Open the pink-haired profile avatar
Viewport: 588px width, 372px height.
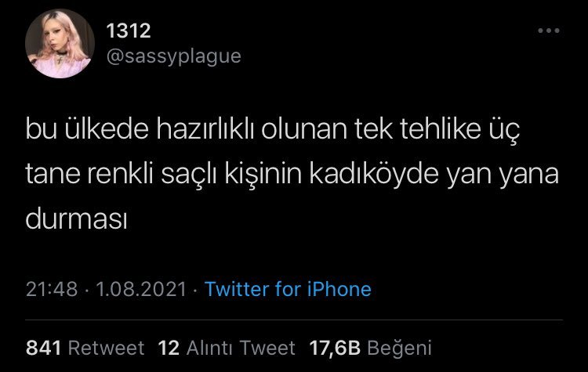click(60, 43)
